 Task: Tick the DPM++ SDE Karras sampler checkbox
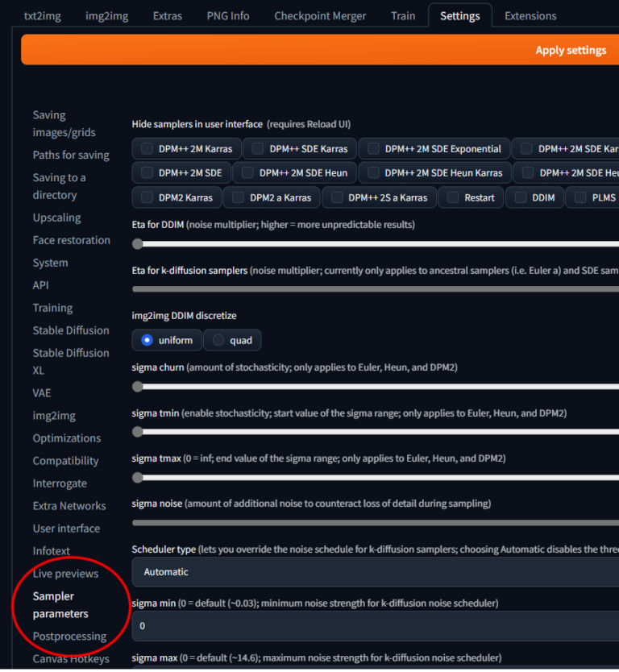(257, 149)
